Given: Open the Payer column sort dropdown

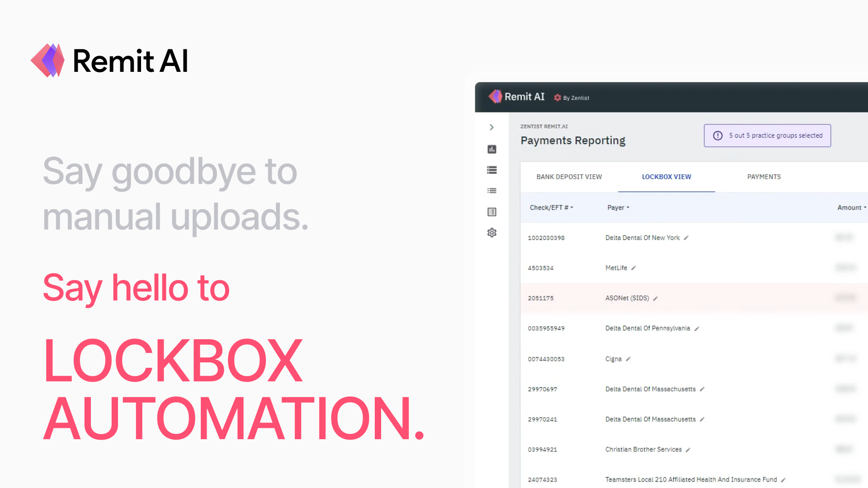Looking at the screenshot, I should pyautogui.click(x=628, y=207).
